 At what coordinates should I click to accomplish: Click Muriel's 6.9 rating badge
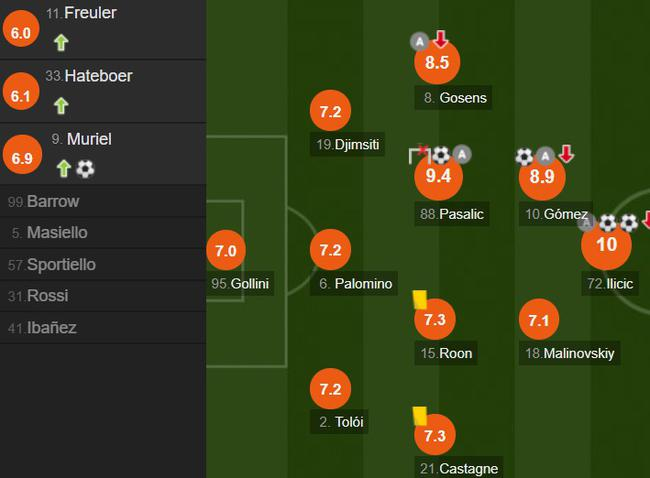tap(22, 158)
